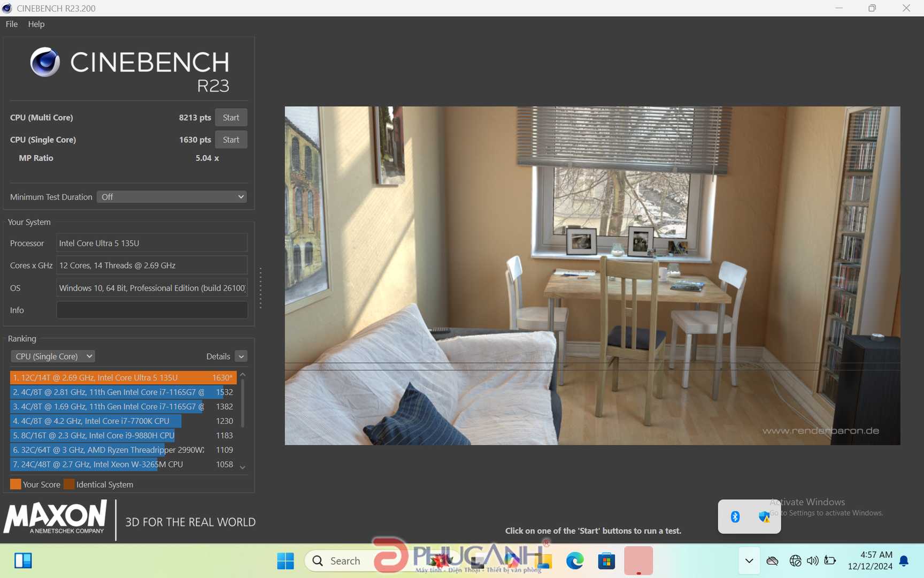Open the File menu
The height and width of the screenshot is (578, 924).
[12, 24]
